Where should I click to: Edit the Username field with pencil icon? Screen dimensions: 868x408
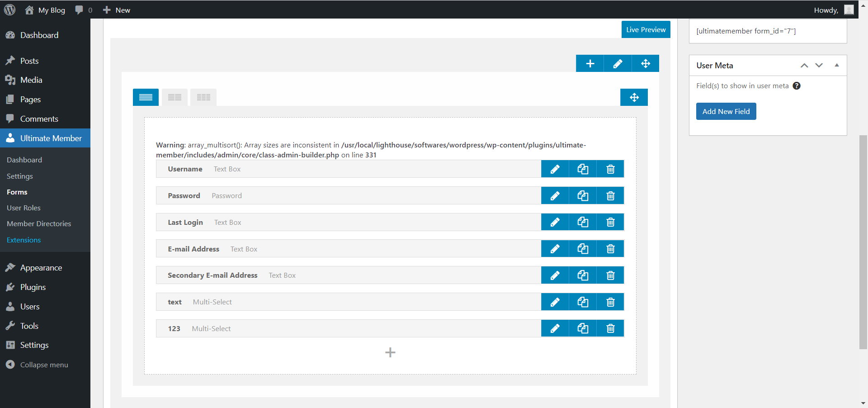click(555, 169)
